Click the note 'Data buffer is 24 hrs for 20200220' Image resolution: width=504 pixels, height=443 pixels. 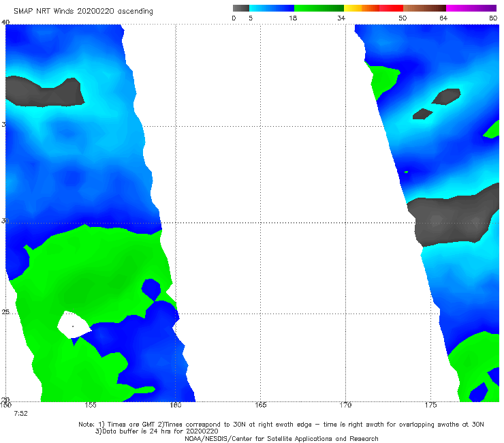tap(157, 431)
